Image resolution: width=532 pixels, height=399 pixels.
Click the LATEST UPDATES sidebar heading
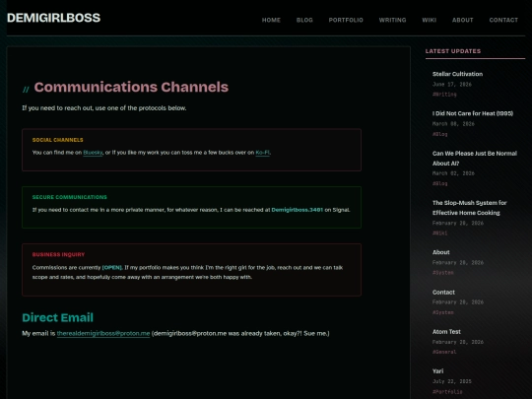(453, 51)
